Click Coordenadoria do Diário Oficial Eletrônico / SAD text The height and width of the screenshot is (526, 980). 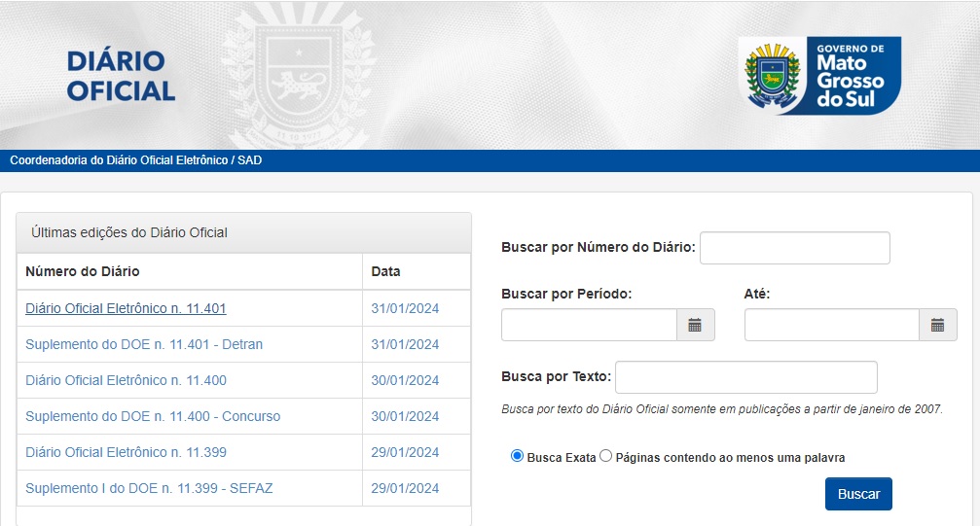135,160
